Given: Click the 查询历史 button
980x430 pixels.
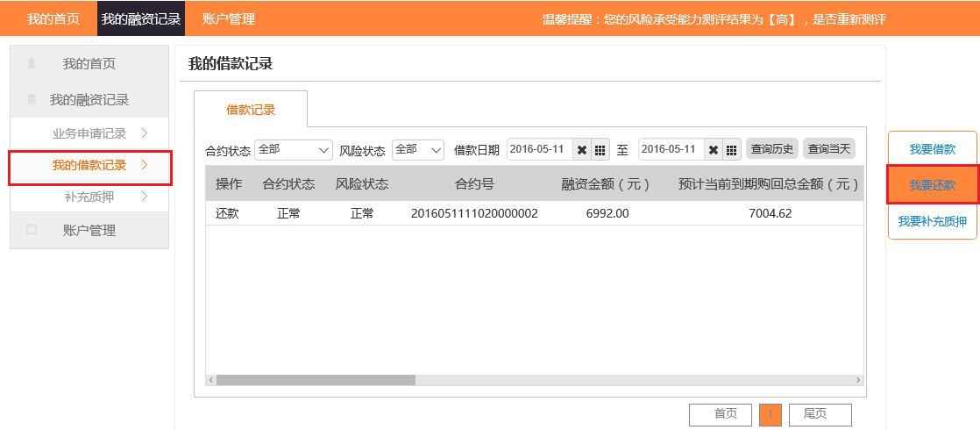Looking at the screenshot, I should point(772,149).
